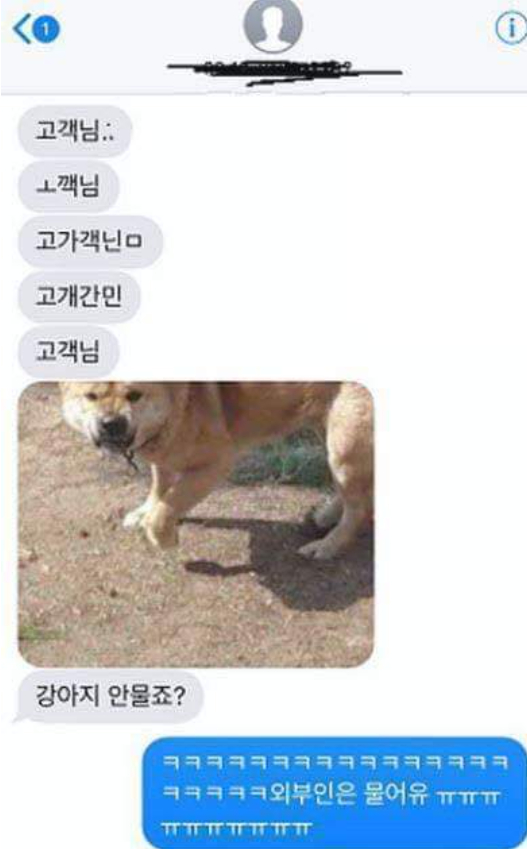Tap the ㅠㅠㅠ last line of reply

237,828
